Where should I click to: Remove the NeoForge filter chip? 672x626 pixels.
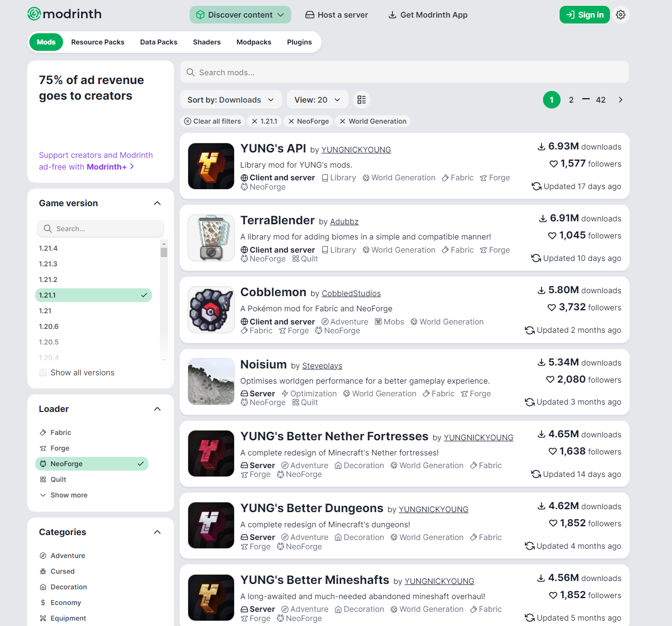pos(308,121)
